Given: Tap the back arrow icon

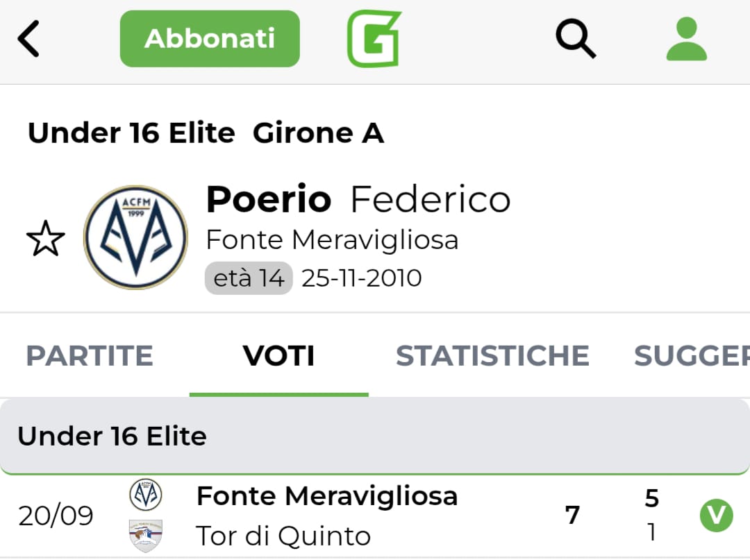Looking at the screenshot, I should (29, 39).
